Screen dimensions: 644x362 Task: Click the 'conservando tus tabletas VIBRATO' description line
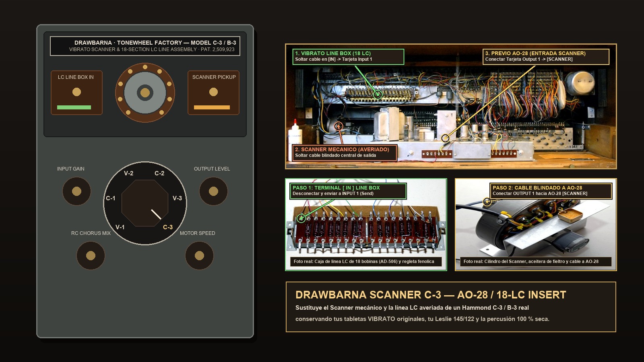coord(422,319)
